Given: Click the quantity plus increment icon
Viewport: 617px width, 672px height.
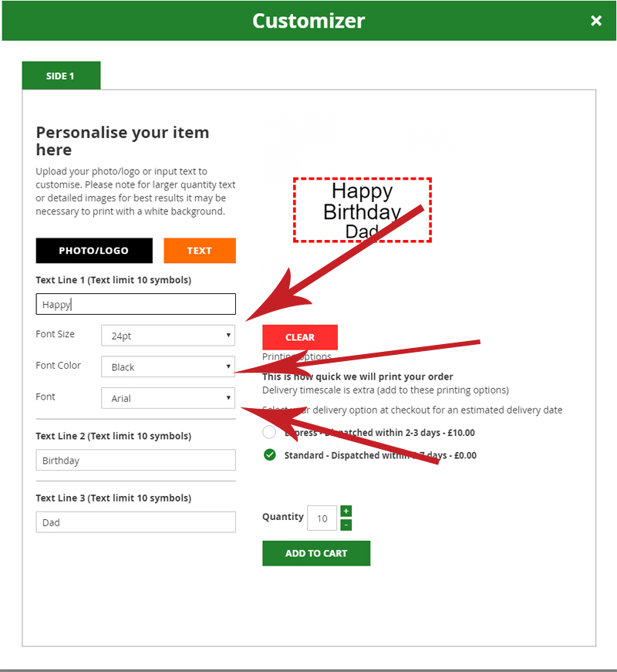Looking at the screenshot, I should click(346, 511).
